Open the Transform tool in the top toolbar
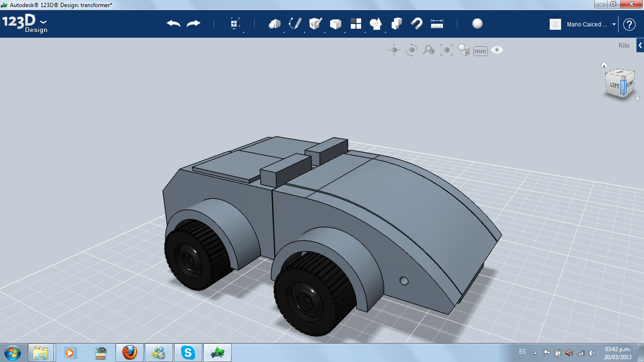The image size is (644, 362). [235, 24]
